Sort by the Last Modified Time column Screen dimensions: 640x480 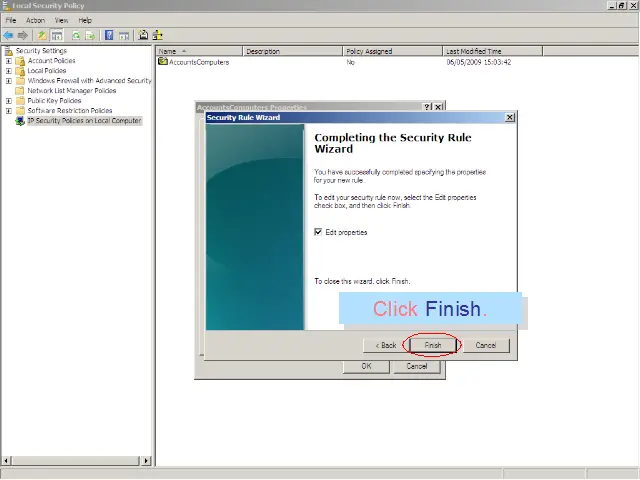(474, 51)
